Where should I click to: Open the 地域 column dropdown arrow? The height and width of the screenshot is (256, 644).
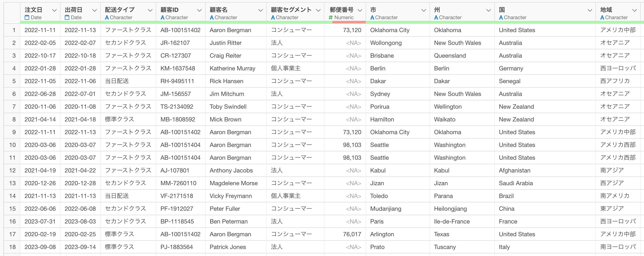pos(634,10)
